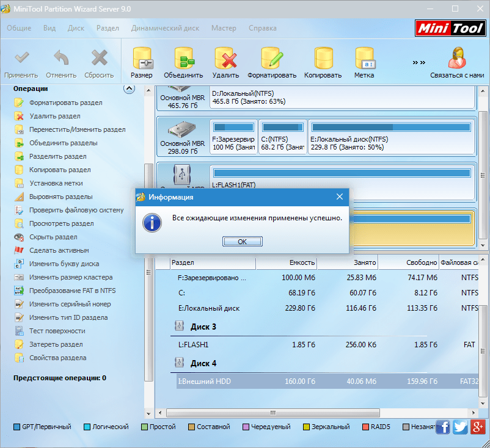This screenshot has height=448, width=490.
Task: Collapse the Операции panel chevron
Action: 129,89
